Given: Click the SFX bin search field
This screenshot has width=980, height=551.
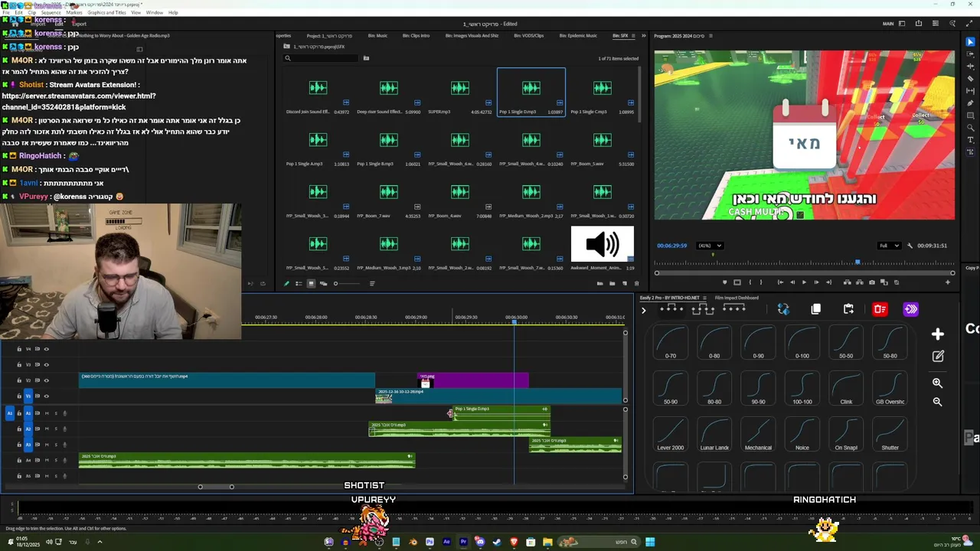Looking at the screenshot, I should (322, 58).
